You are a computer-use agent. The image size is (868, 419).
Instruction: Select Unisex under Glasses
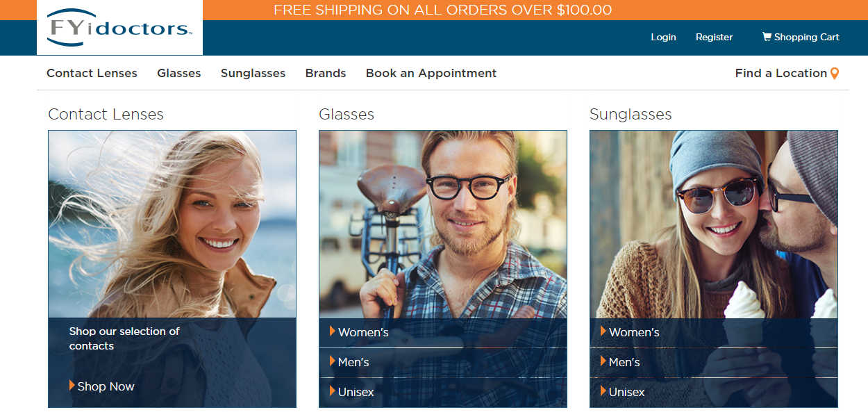point(356,392)
